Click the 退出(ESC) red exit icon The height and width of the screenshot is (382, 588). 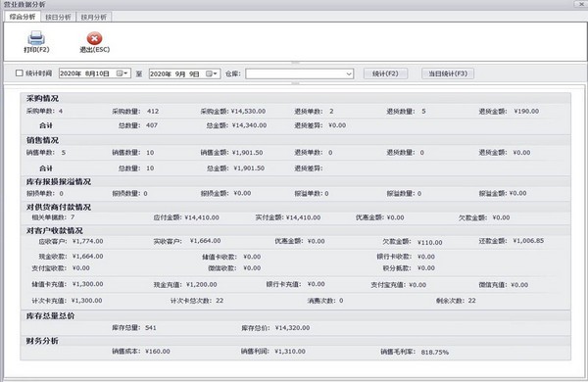pos(94,38)
